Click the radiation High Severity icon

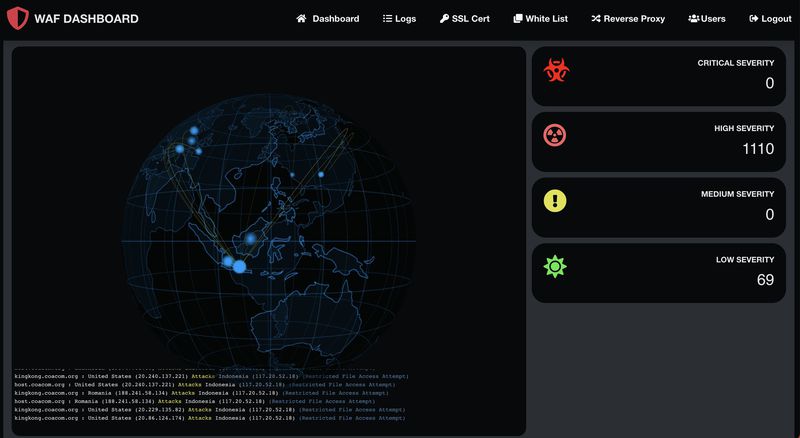(x=555, y=135)
